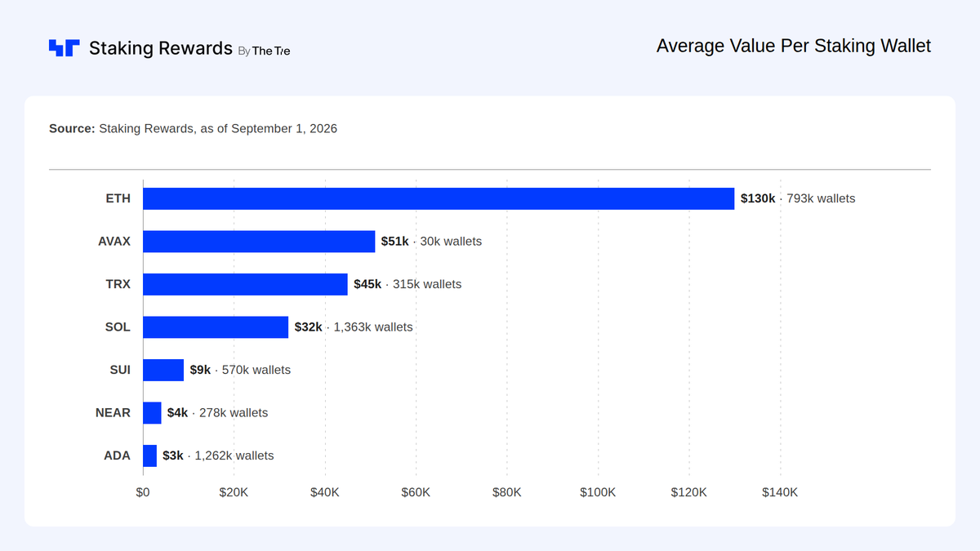
Task: Click the ETH bar in the chart
Action: click(439, 198)
